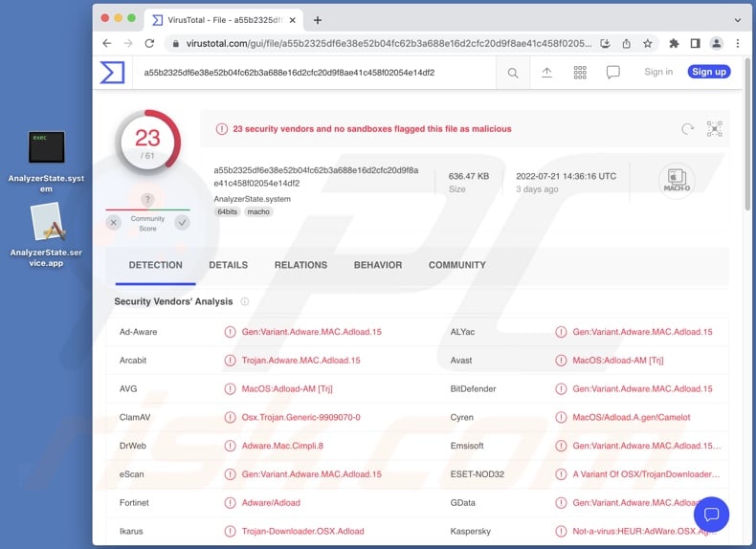The image size is (756, 549).
Task: Click the share page icon
Action: [626, 44]
